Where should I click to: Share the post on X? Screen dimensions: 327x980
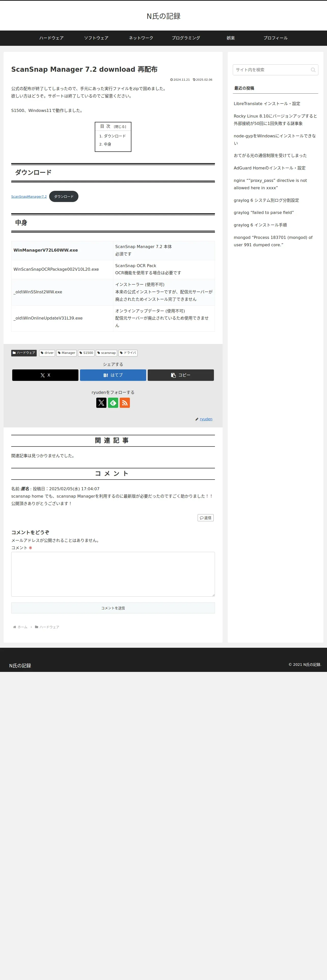(x=45, y=375)
